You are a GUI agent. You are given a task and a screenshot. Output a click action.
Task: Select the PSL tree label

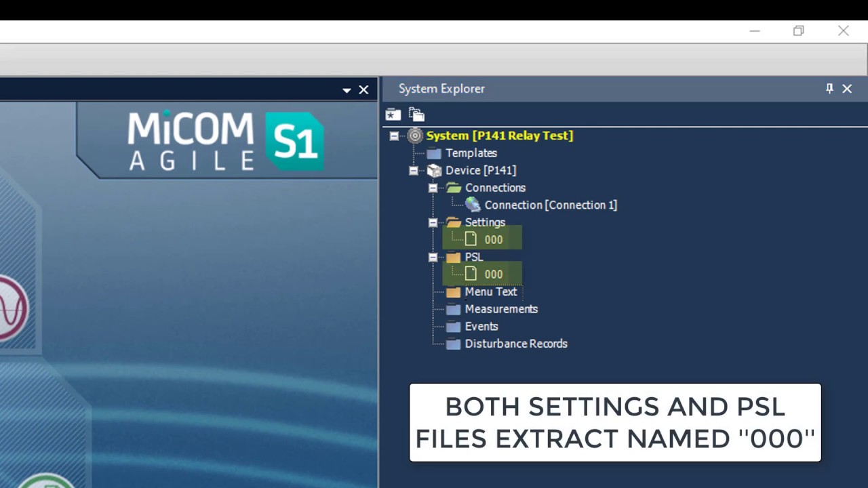(x=474, y=257)
